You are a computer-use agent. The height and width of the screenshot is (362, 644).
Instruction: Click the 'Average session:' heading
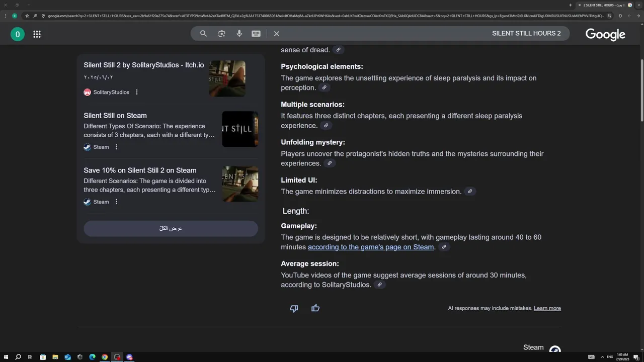[x=310, y=264]
